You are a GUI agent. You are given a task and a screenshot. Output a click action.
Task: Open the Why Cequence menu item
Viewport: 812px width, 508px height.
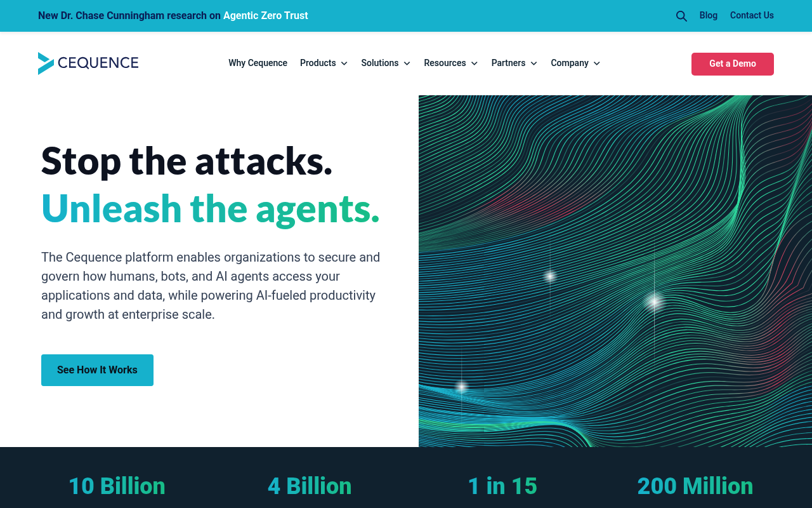point(258,63)
